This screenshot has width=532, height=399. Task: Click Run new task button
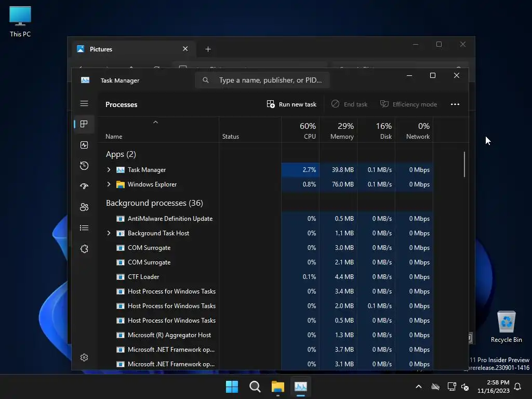point(291,104)
